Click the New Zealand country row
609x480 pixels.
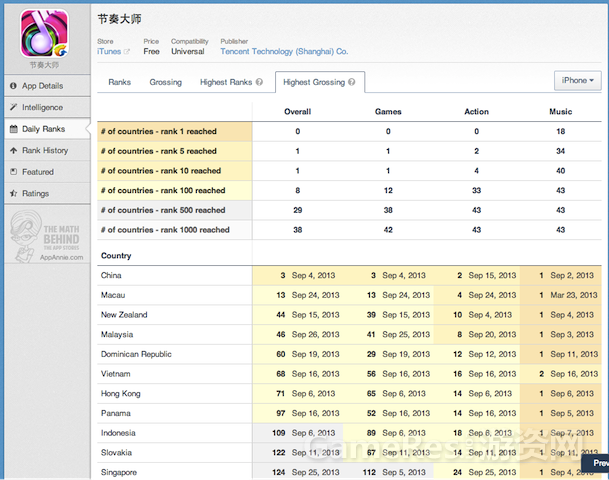pyautogui.click(x=349, y=315)
